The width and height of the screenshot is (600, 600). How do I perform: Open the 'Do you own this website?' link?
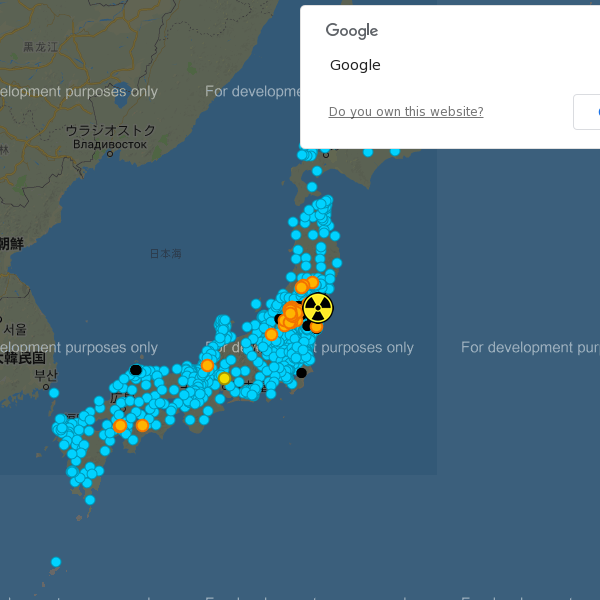coord(406,111)
